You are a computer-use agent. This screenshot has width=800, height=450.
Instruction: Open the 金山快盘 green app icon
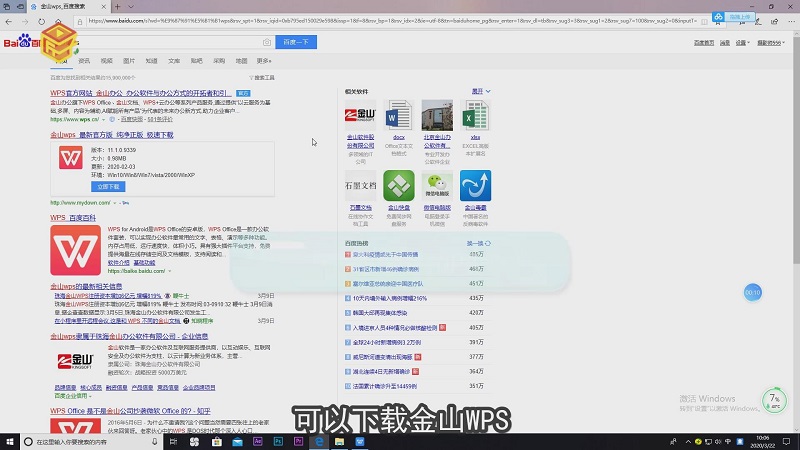(x=398, y=186)
